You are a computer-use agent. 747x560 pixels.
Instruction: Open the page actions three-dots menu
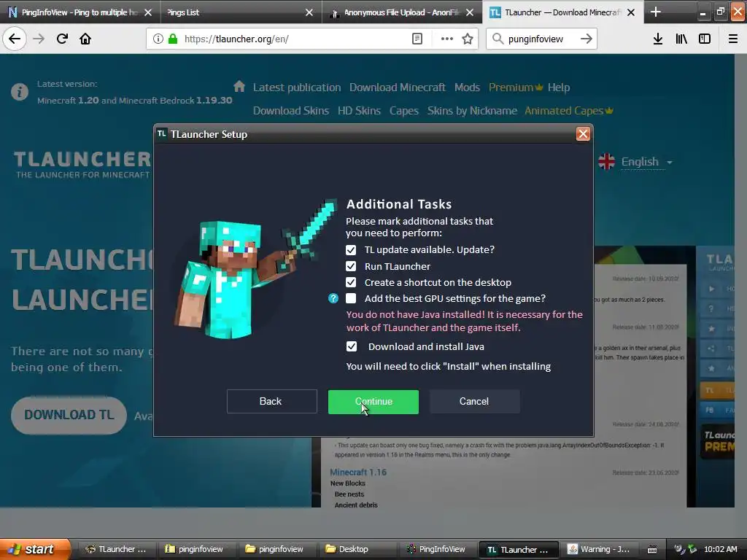pyautogui.click(x=447, y=39)
